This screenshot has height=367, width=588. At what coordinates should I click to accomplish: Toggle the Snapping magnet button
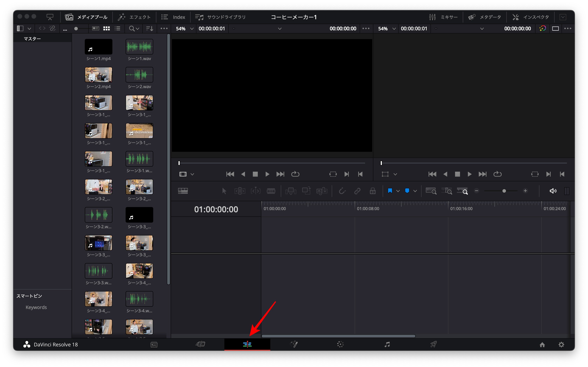pos(342,191)
